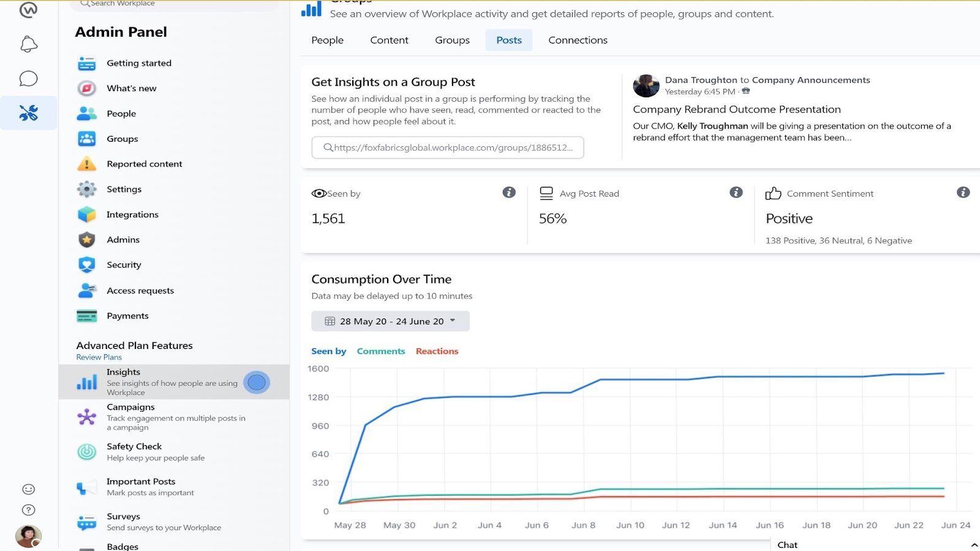The width and height of the screenshot is (980, 551).
Task: Switch to the Content tab
Action: point(389,40)
